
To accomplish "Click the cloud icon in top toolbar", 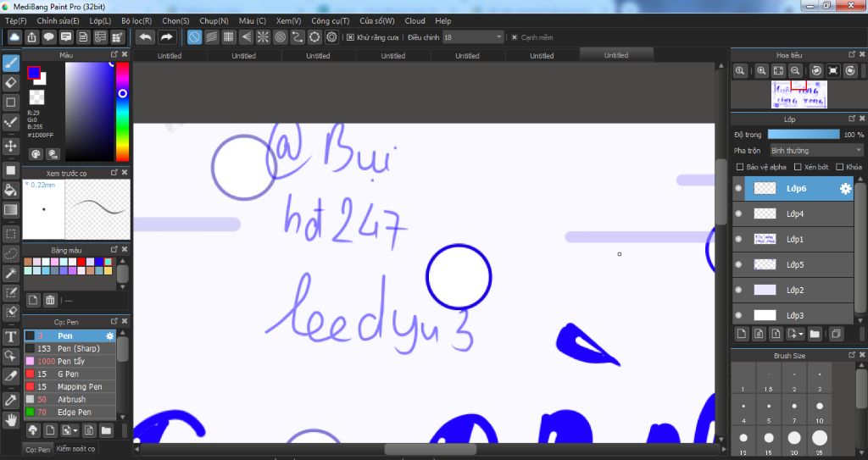I will 14,37.
